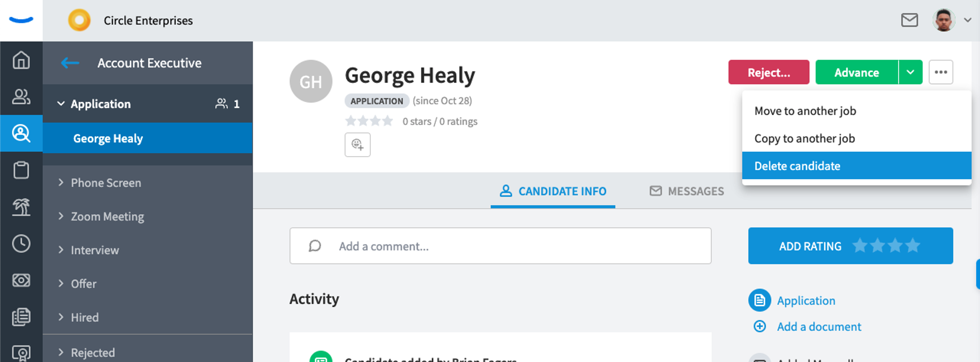Collapse the Application stage

point(61,103)
